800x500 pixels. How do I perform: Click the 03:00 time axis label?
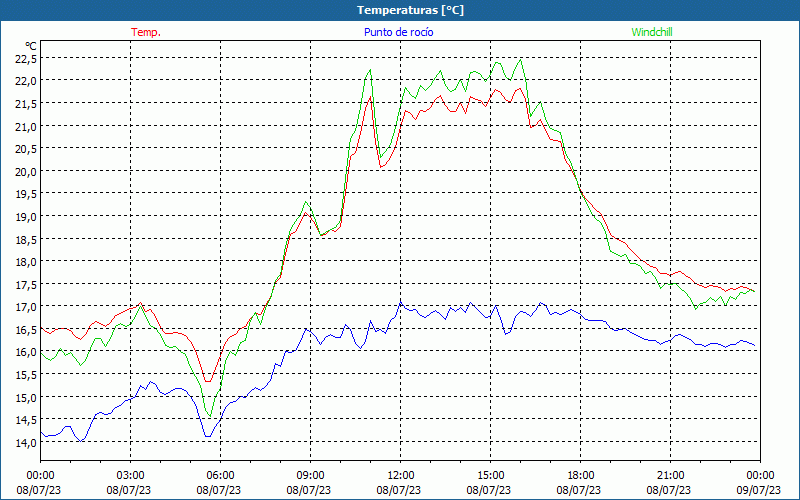(131, 476)
